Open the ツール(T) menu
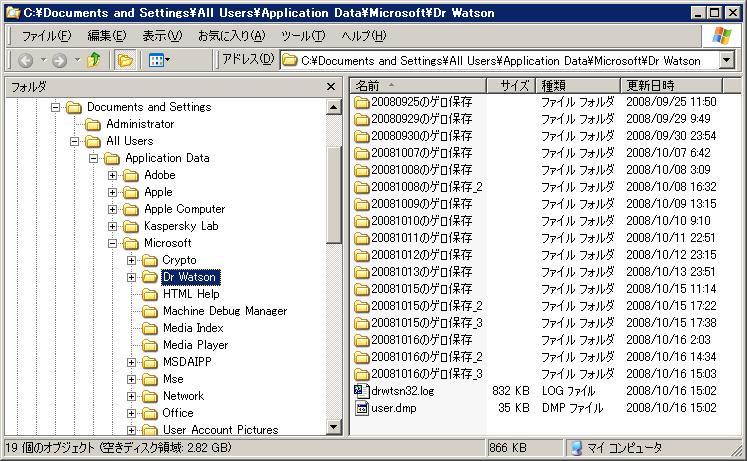 point(303,36)
